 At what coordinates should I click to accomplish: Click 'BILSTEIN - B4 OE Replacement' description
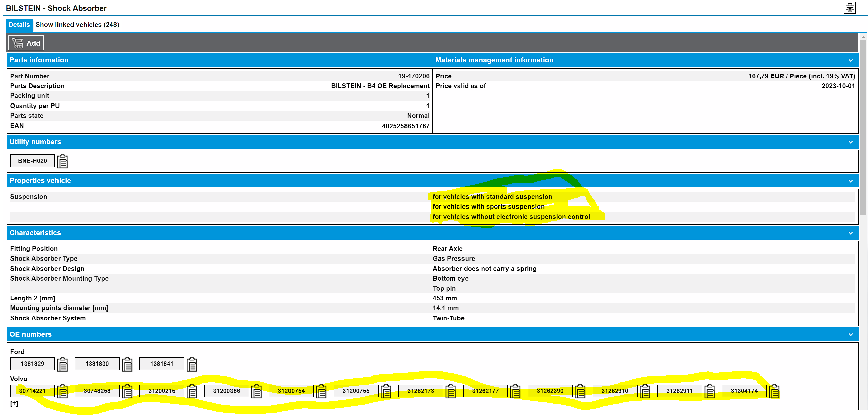[x=380, y=86]
